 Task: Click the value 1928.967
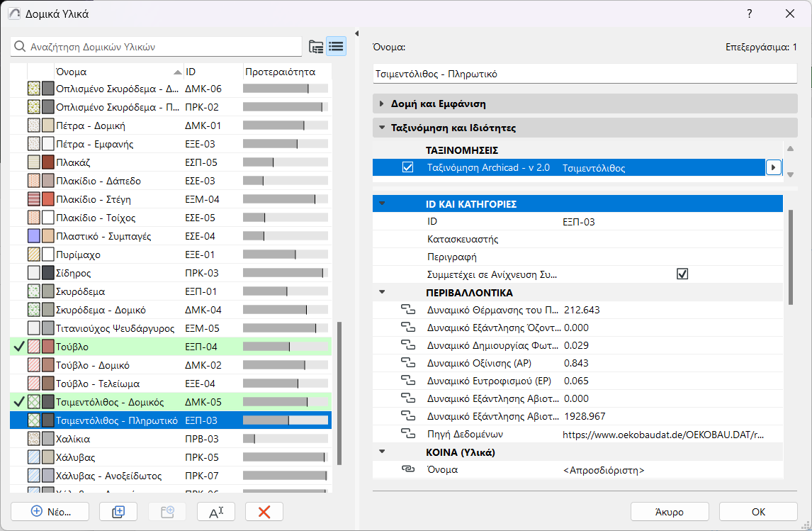(584, 416)
